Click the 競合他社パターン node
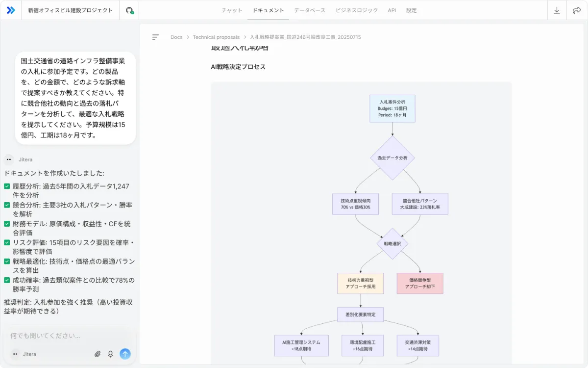Viewport: 588px width, 368px height. (x=420, y=204)
